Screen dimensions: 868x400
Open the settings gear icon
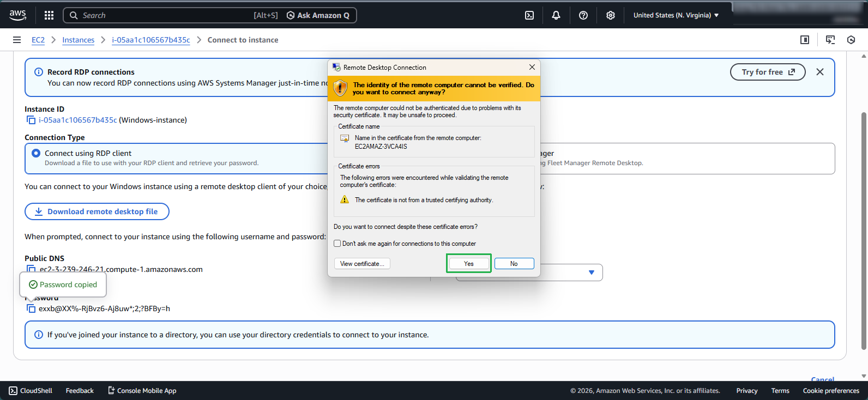[x=611, y=15]
